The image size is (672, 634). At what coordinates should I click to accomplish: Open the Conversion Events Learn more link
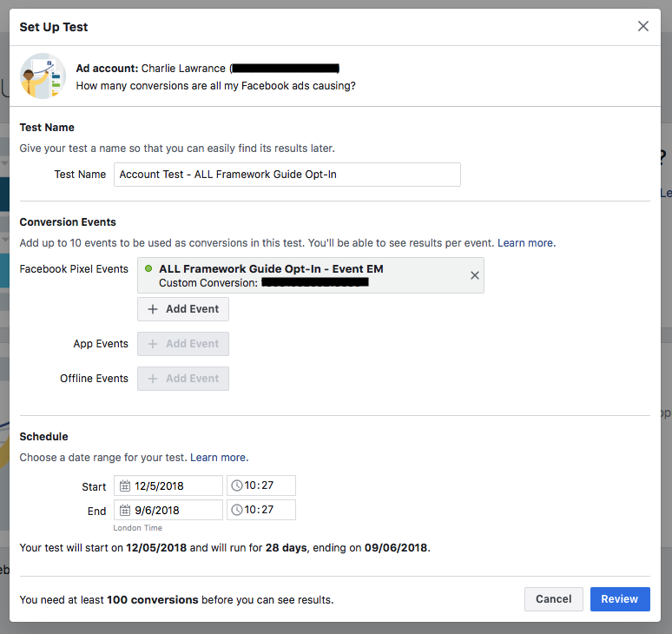tap(526, 243)
